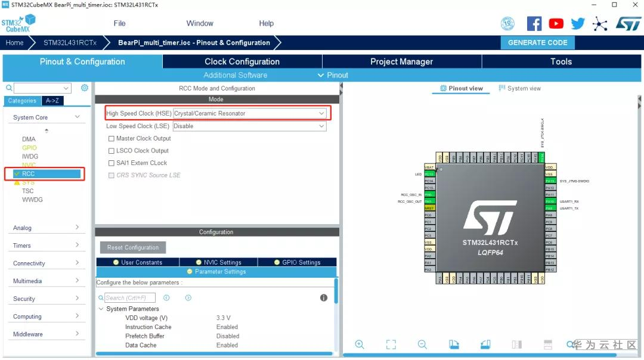Open the Pinout dropdown menu
644x360 pixels.
click(333, 75)
